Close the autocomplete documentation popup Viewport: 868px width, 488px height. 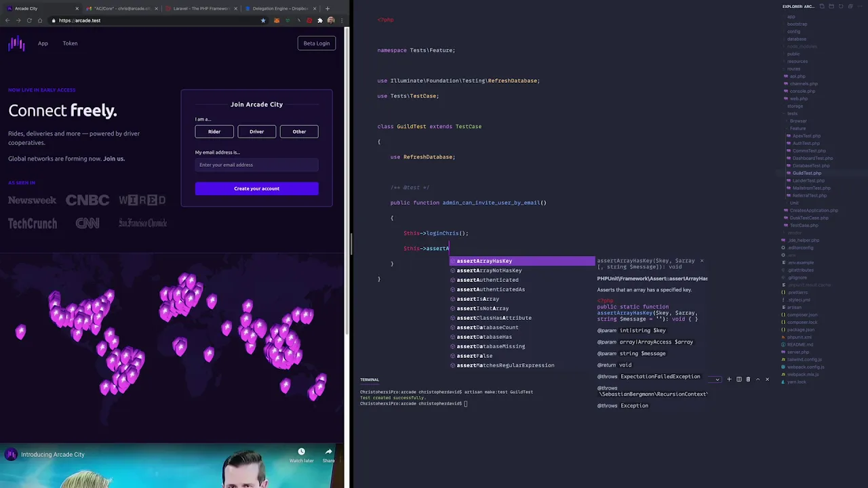coord(702,261)
